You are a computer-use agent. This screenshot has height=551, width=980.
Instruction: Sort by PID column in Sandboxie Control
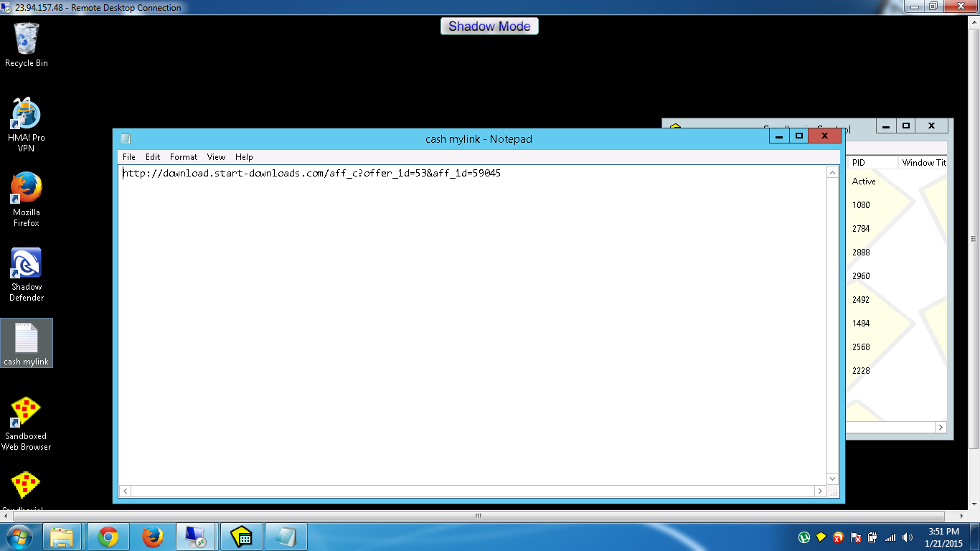[x=872, y=163]
